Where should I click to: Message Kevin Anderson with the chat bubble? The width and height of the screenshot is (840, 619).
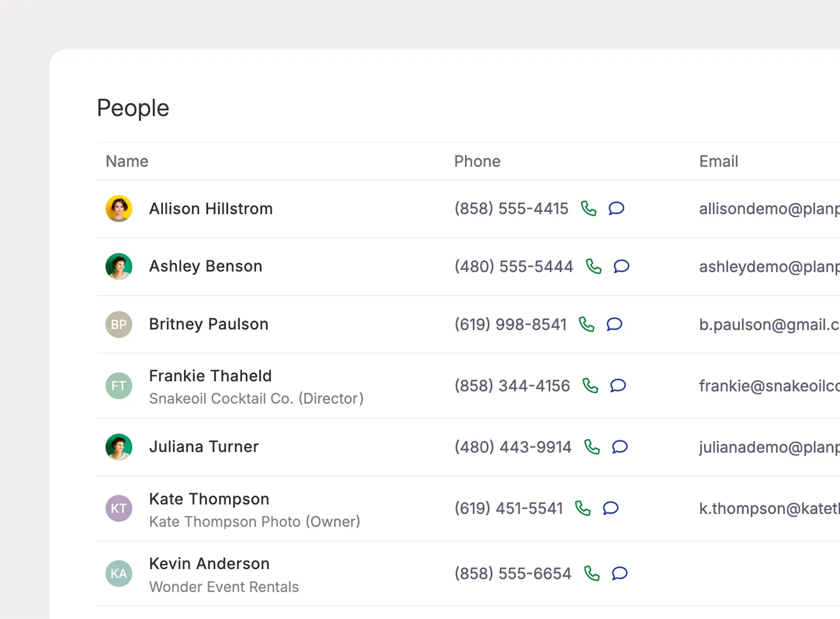[x=620, y=573]
